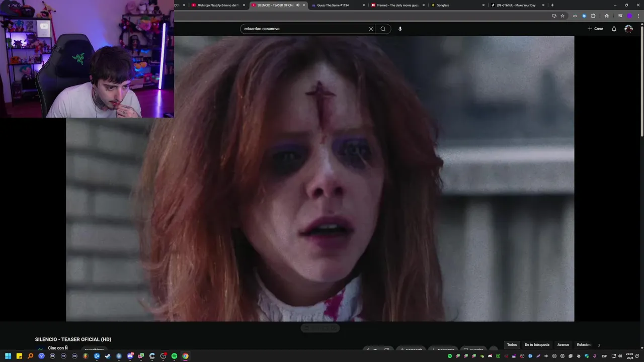Open the YouTube account avatar menu

[628, 29]
